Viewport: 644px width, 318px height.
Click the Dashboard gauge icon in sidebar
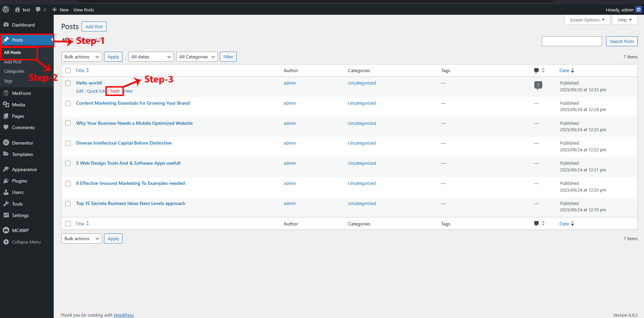click(x=6, y=25)
